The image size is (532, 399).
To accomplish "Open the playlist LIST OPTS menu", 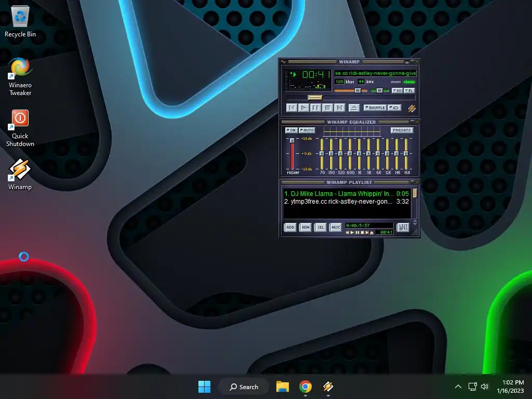I will 403,228.
